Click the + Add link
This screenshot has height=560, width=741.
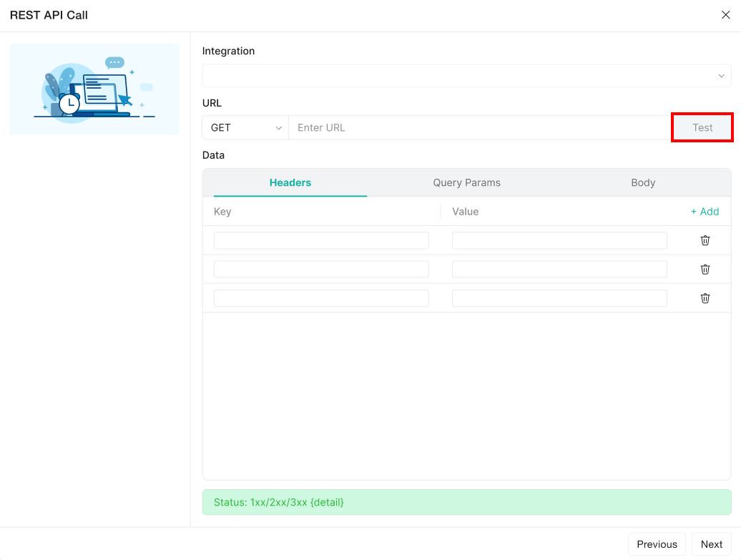click(705, 212)
